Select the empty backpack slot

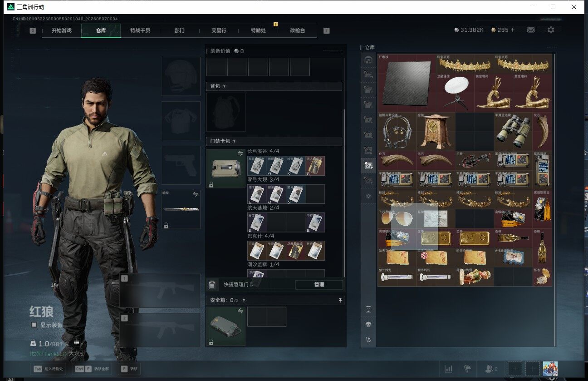tap(226, 112)
